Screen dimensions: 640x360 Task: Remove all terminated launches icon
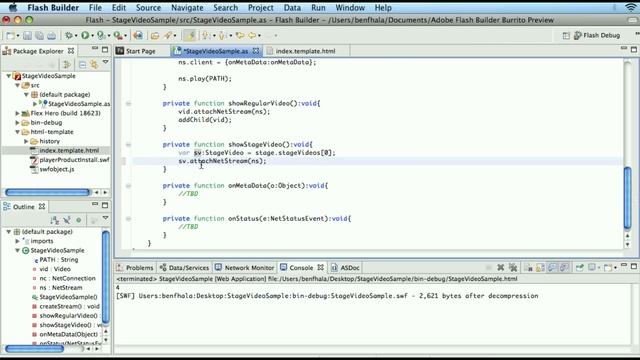point(513,268)
